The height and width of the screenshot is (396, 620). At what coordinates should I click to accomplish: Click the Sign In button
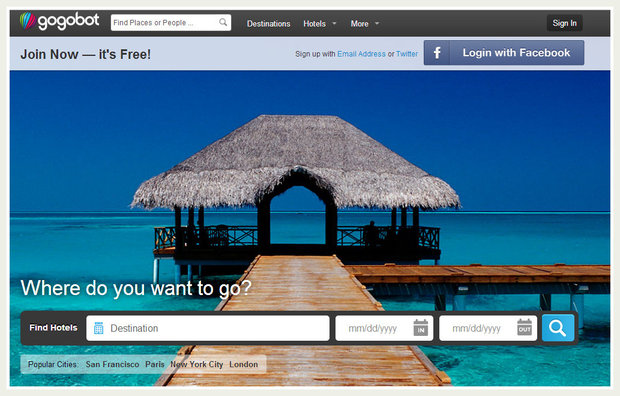pyautogui.click(x=564, y=23)
